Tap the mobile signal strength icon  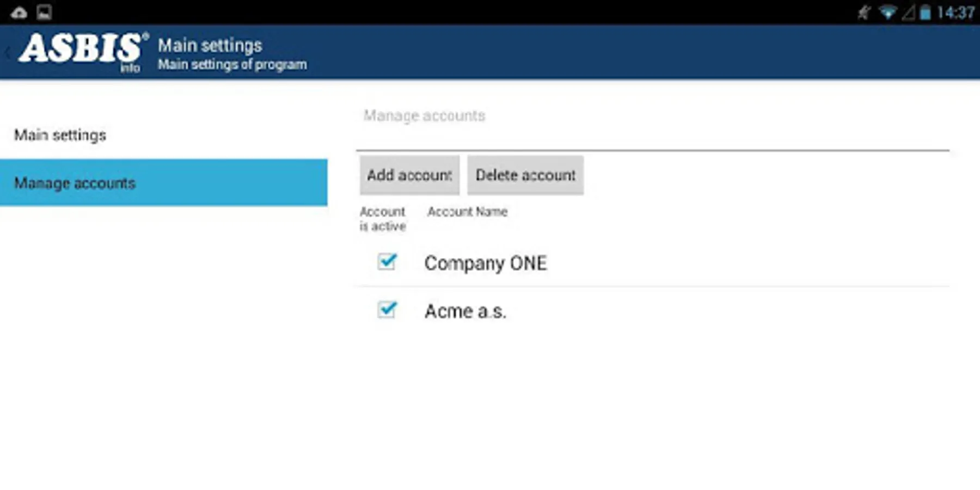coord(908,13)
